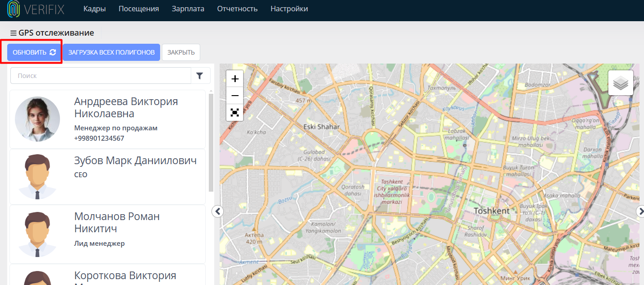The width and height of the screenshot is (644, 285).
Task: Select employee Зубов Марк Даниилович
Action: click(x=107, y=177)
